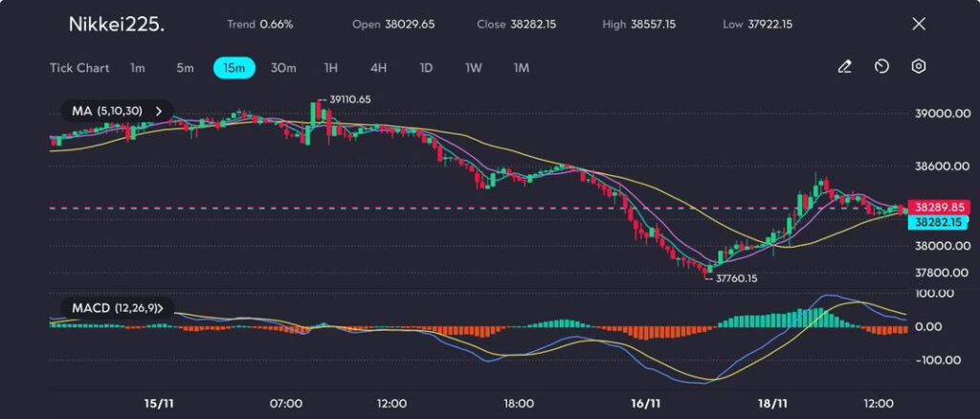Image resolution: width=980 pixels, height=419 pixels.
Task: Choose the 5m interval
Action: click(x=185, y=68)
